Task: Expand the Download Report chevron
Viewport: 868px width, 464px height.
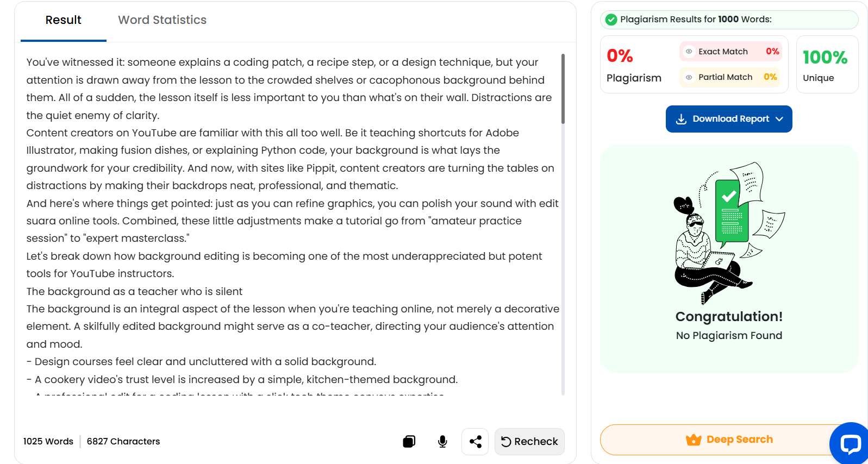Action: pos(779,119)
